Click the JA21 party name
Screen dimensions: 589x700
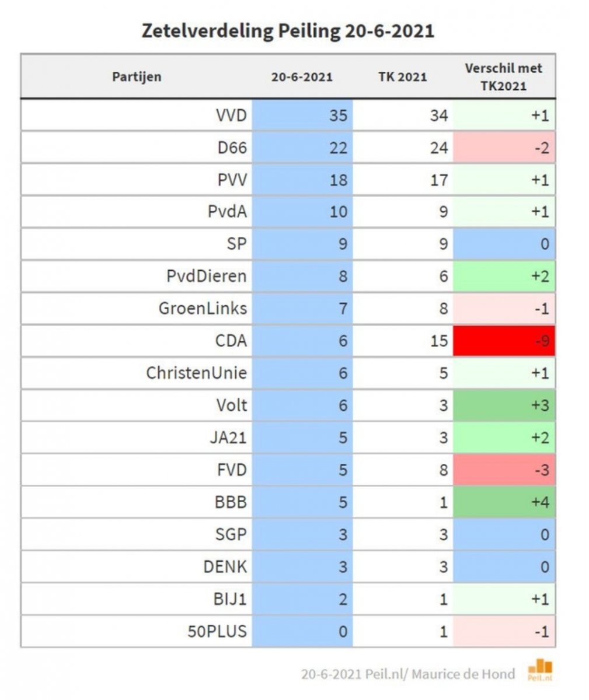click(x=228, y=437)
